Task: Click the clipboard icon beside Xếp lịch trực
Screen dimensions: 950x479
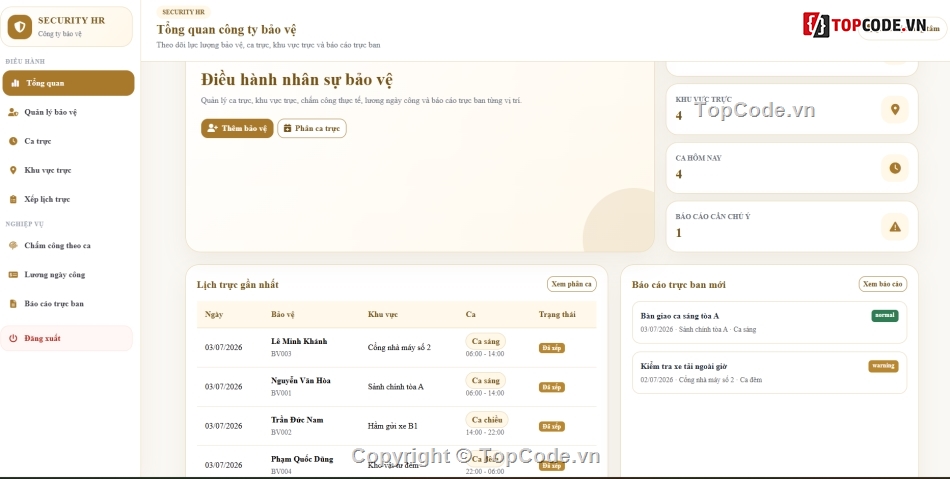Action: point(13,199)
